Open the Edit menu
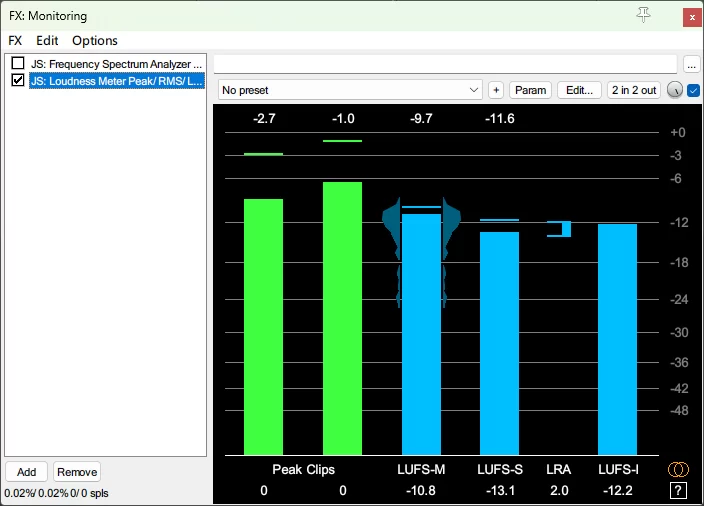The height and width of the screenshot is (506, 704). (x=47, y=40)
